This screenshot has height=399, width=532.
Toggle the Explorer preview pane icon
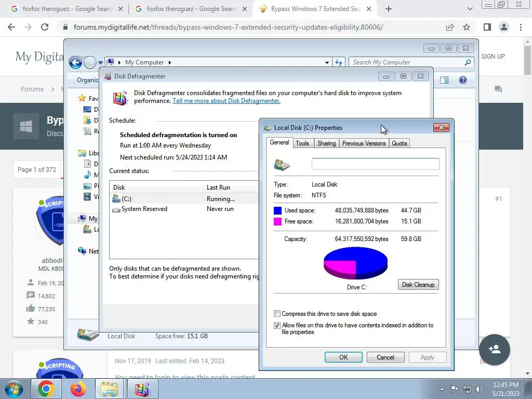(x=444, y=80)
